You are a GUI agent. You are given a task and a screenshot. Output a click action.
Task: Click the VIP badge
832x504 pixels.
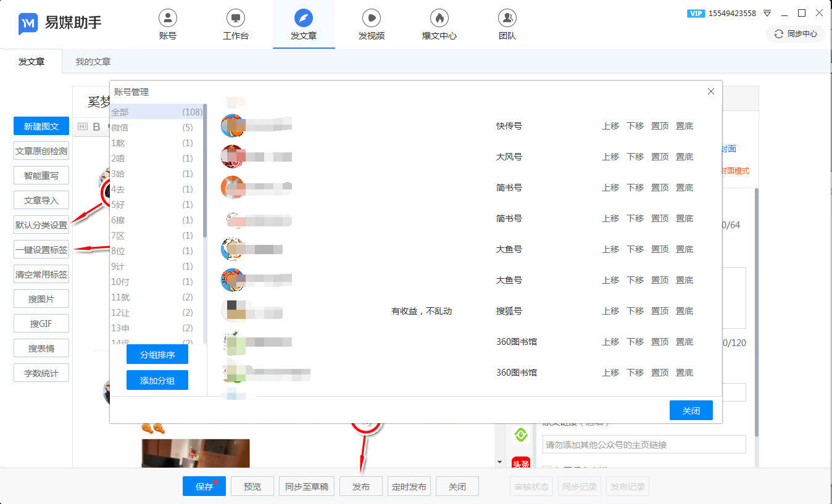click(x=696, y=13)
